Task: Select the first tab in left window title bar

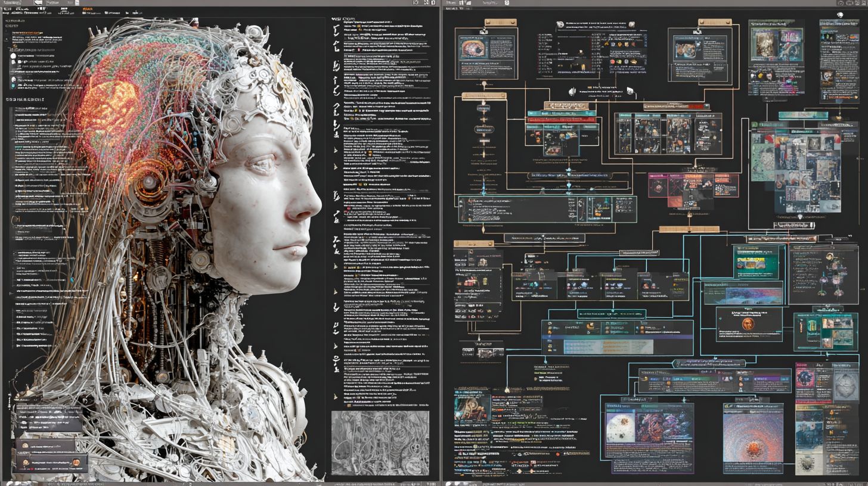Action: pyautogui.click(x=17, y=3)
